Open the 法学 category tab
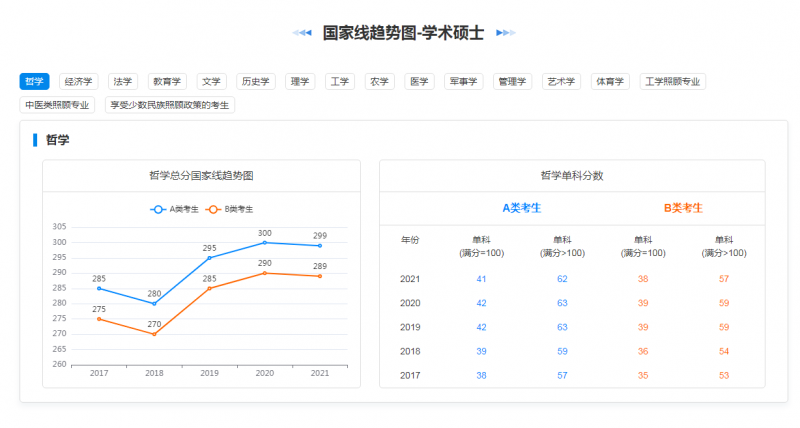 123,82
